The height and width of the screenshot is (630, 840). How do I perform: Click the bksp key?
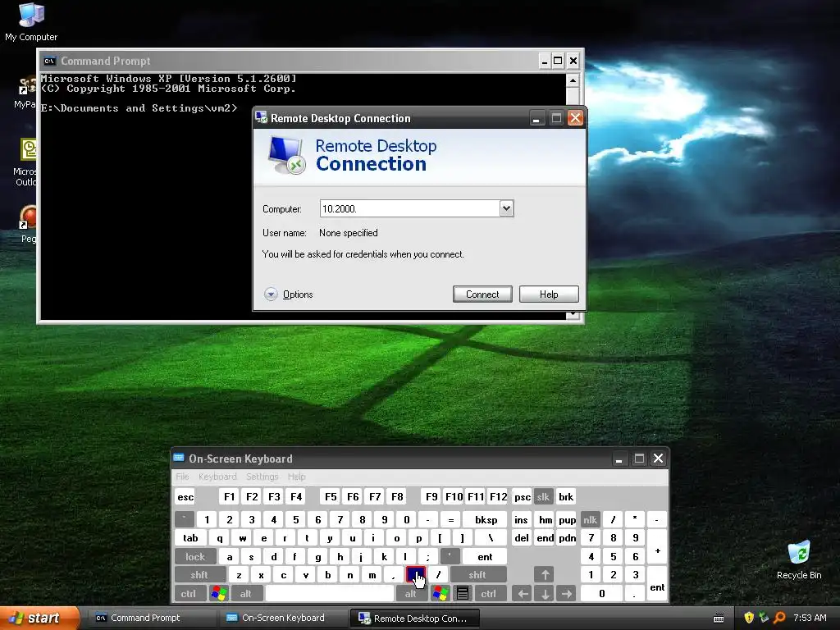point(486,519)
